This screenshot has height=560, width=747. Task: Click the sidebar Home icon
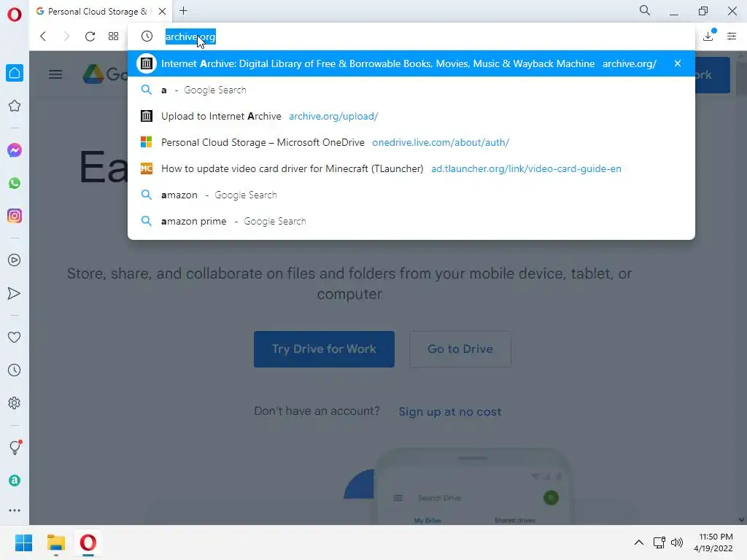15,73
